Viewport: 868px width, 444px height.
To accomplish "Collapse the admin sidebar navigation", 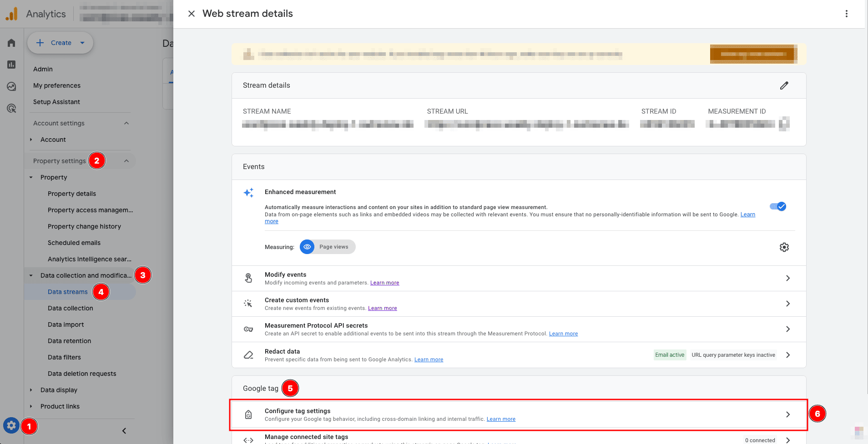I will coord(124,431).
